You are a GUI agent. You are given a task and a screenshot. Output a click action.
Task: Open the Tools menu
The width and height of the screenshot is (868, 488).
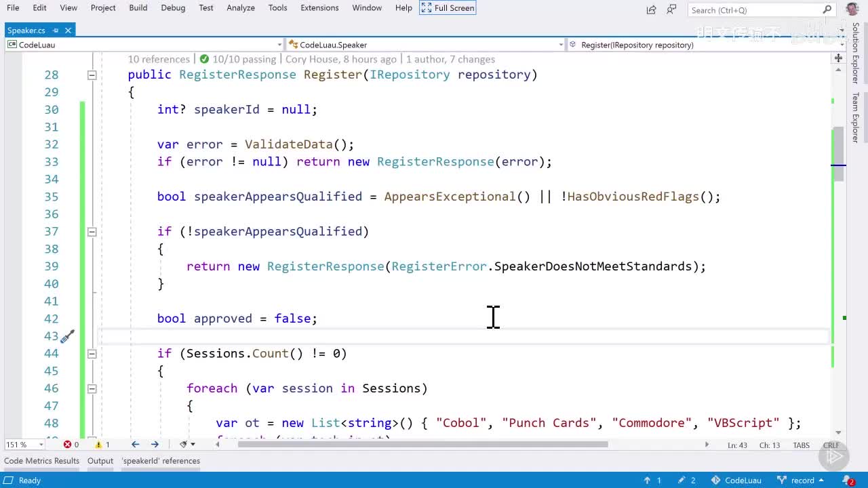[277, 7]
